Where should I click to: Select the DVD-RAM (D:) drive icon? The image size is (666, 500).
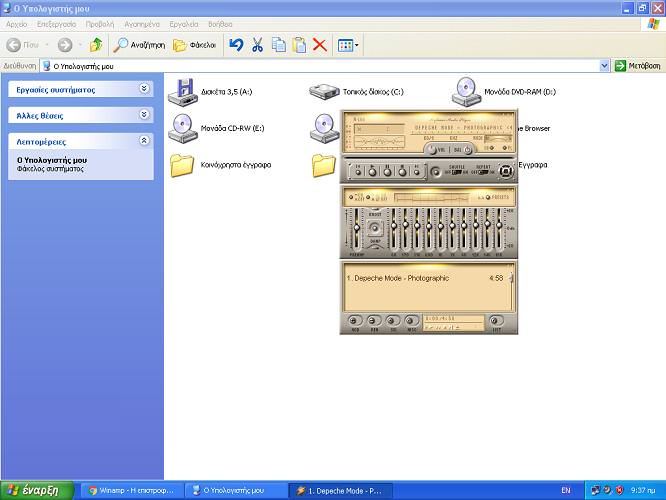466,92
